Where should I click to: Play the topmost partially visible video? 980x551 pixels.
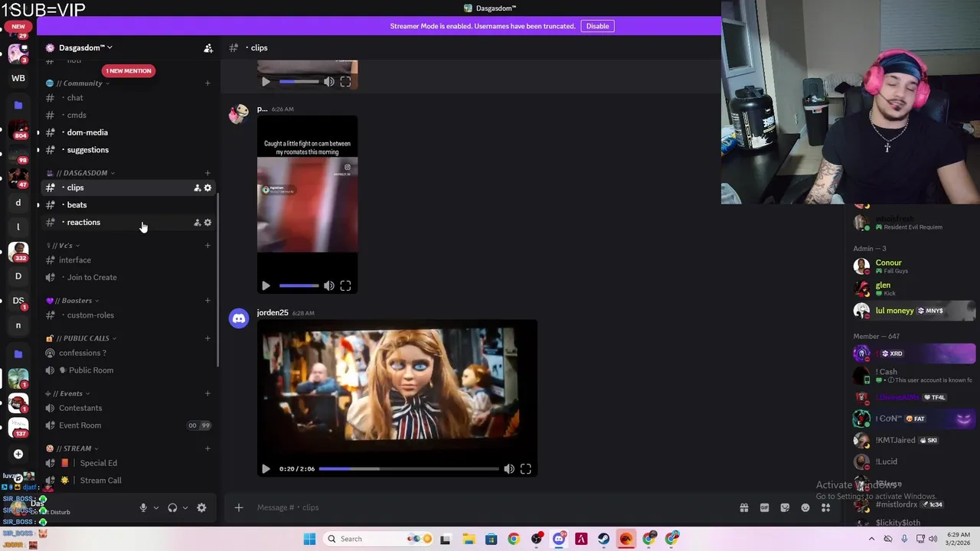point(266,81)
